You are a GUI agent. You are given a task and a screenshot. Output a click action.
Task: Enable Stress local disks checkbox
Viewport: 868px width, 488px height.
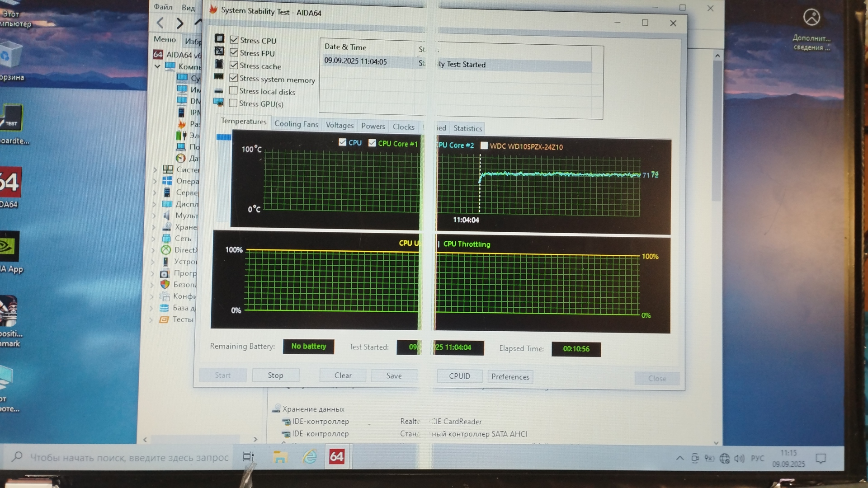pos(233,91)
